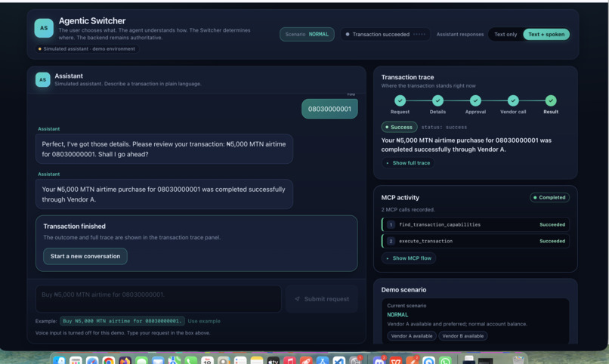Screen dimensions: 609x364
Task: Click 'status: success' text
Action: [444, 128]
